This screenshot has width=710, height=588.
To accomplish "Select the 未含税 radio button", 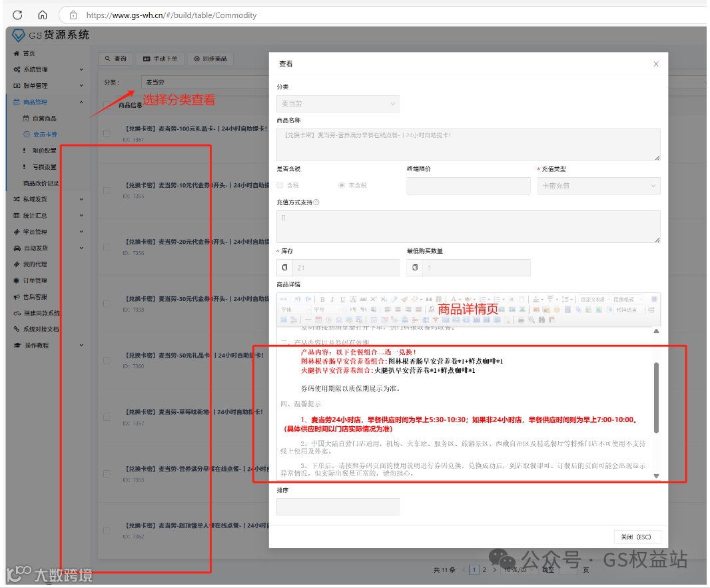I will 342,185.
